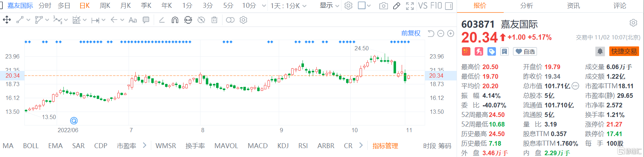Viewport: 644px width, 157px height.
Task: Select the wave pattern drawing tool
Action: [x=57, y=20]
